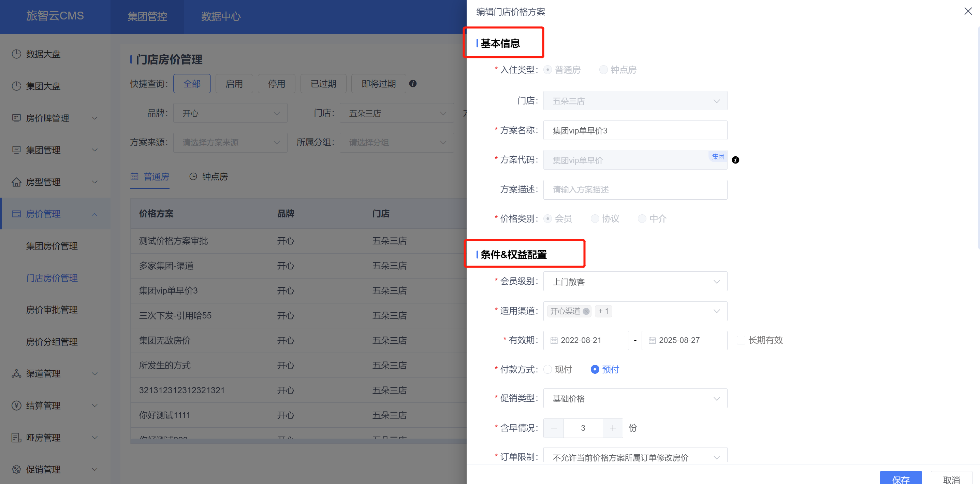
Task: Open the 适用渠道 dropdown
Action: pyautogui.click(x=635, y=311)
